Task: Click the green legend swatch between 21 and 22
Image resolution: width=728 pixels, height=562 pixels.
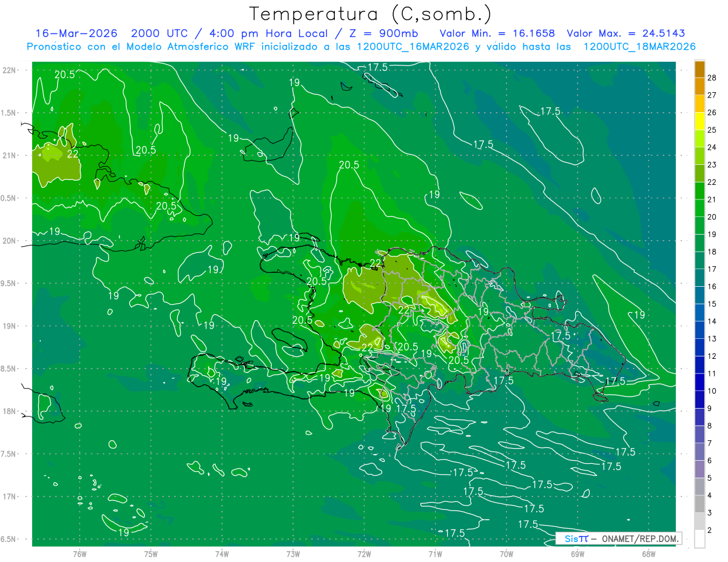Action: 699,191
